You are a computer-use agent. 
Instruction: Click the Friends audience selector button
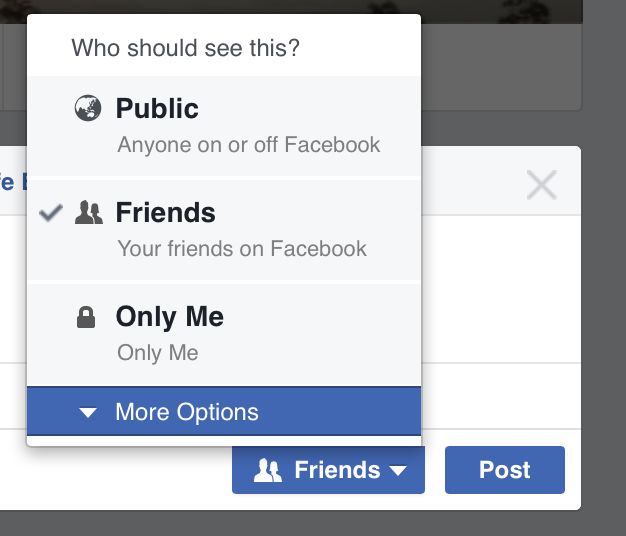pyautogui.click(x=328, y=470)
